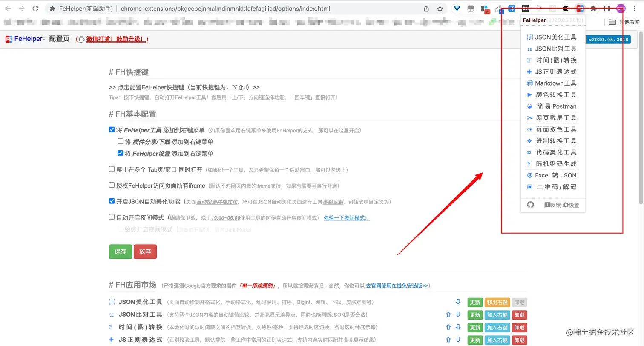The width and height of the screenshot is (644, 346).
Task: Go back to the previous page
Action: pyautogui.click(x=8, y=9)
